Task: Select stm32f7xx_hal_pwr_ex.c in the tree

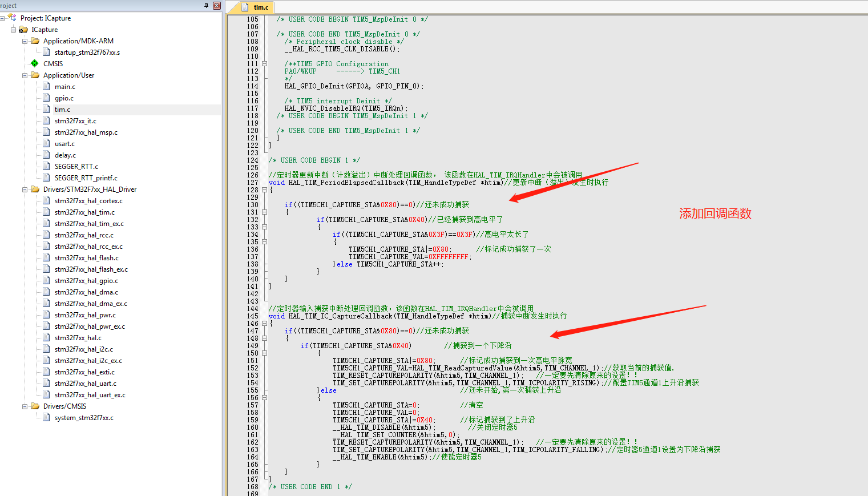Action: pos(90,326)
